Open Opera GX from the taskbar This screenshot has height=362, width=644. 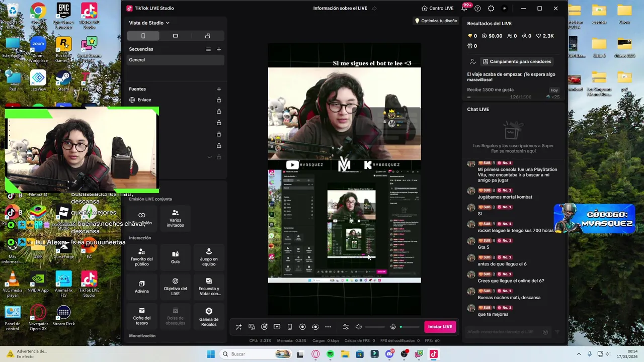(x=315, y=354)
